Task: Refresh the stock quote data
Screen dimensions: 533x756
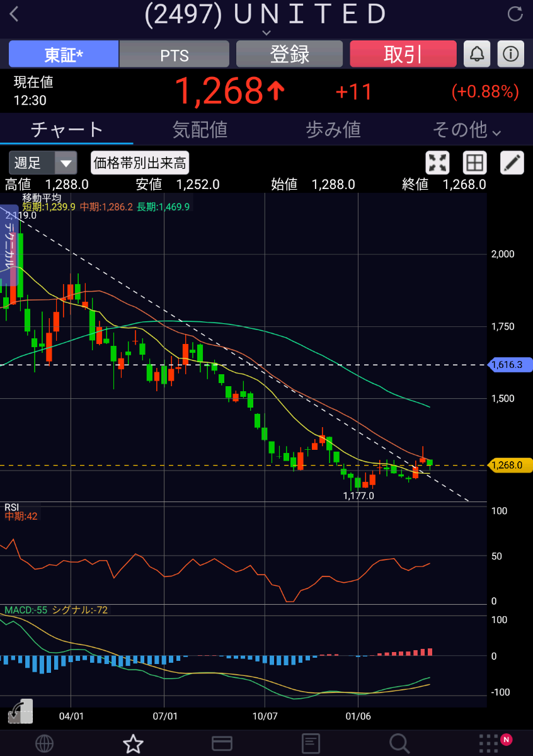Action: pyautogui.click(x=515, y=14)
